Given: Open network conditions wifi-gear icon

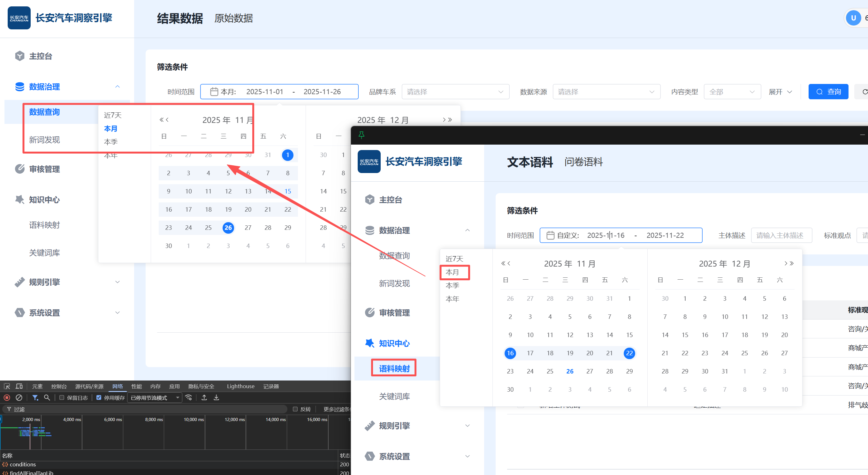Looking at the screenshot, I should (189, 397).
